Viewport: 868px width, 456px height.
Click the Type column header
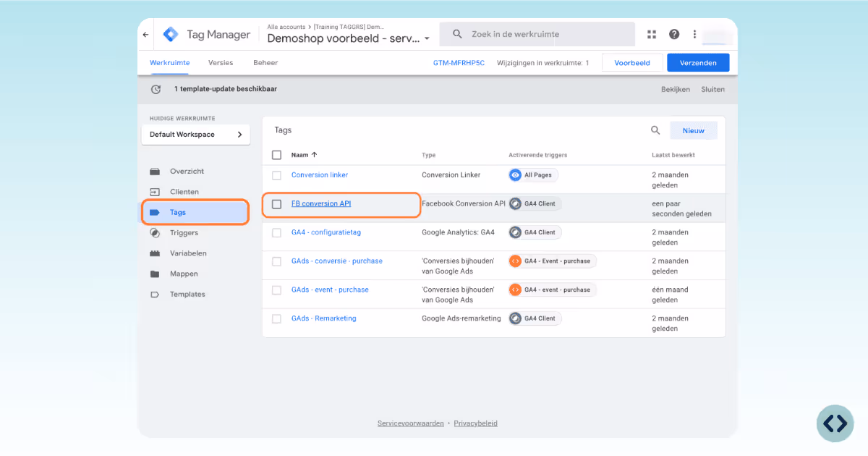coord(429,155)
